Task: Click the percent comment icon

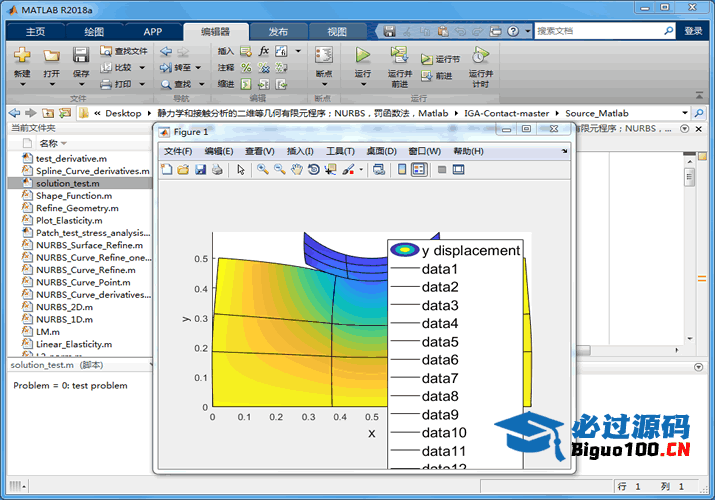Action: [246, 67]
